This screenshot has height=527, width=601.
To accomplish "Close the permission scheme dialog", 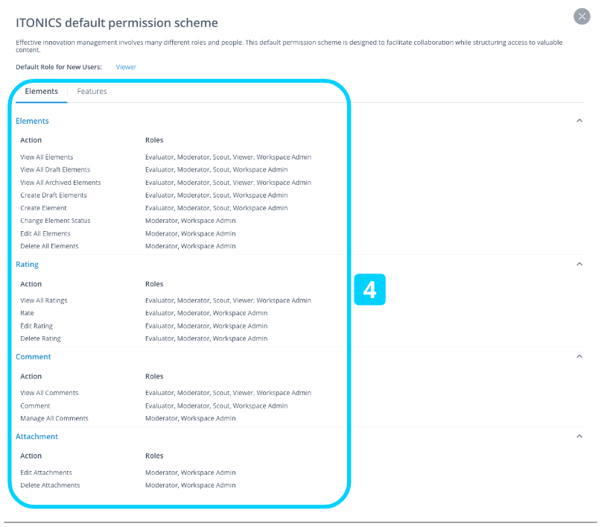I will [x=581, y=16].
